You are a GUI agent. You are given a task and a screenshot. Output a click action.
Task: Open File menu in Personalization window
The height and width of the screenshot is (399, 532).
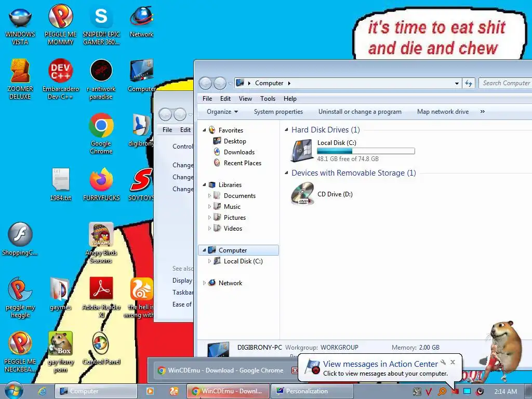coord(167,129)
